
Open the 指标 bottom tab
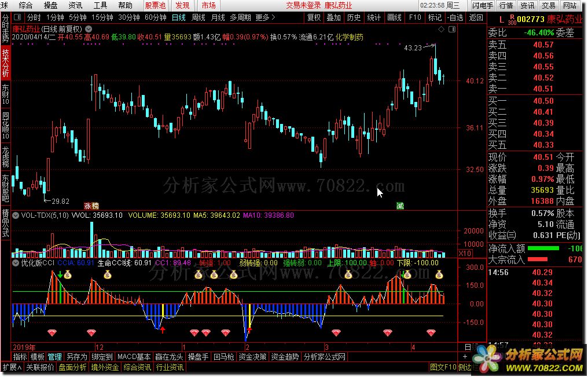(20, 357)
